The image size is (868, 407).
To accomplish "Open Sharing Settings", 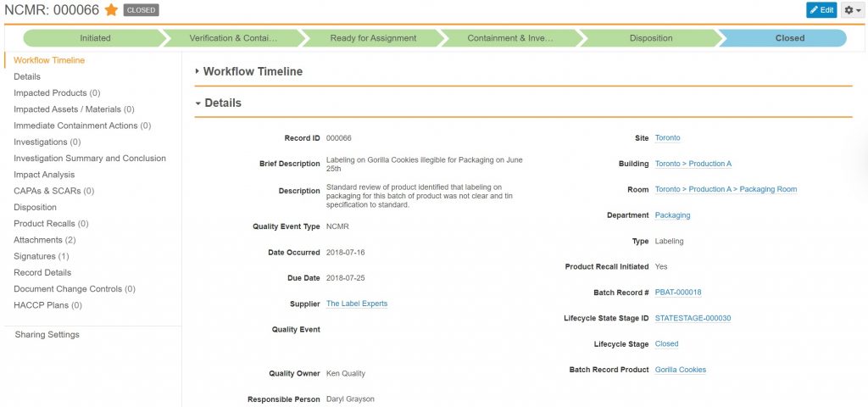I will point(47,335).
